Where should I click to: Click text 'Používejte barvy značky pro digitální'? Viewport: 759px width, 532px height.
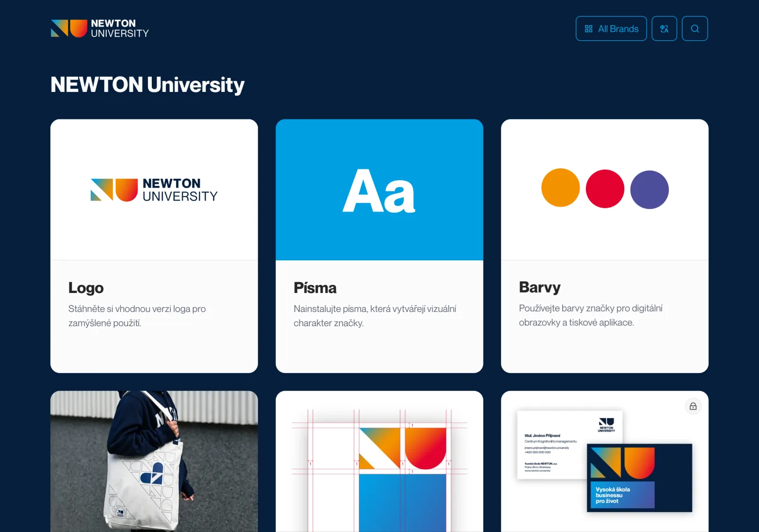591,308
